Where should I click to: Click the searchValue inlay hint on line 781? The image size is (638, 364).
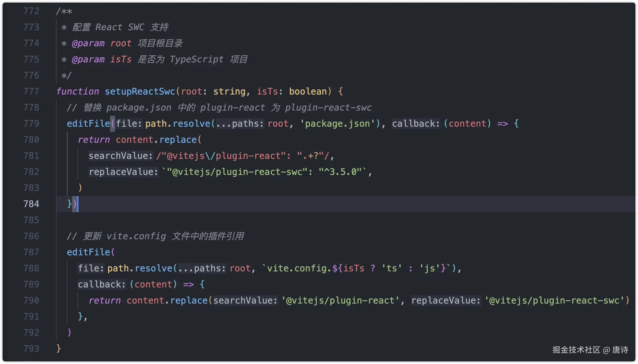click(121, 156)
